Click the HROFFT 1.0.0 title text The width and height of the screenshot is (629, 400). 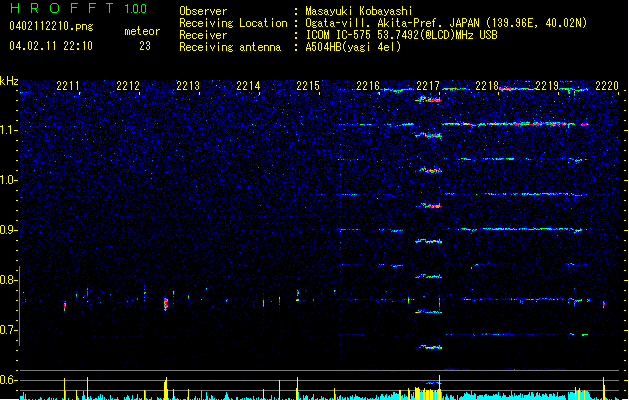coord(79,8)
